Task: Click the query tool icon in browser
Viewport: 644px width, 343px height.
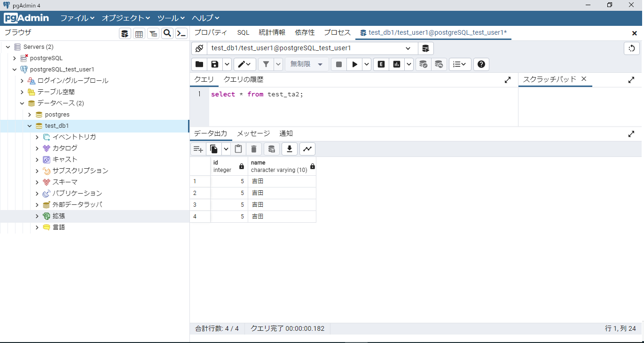Action: [x=125, y=33]
